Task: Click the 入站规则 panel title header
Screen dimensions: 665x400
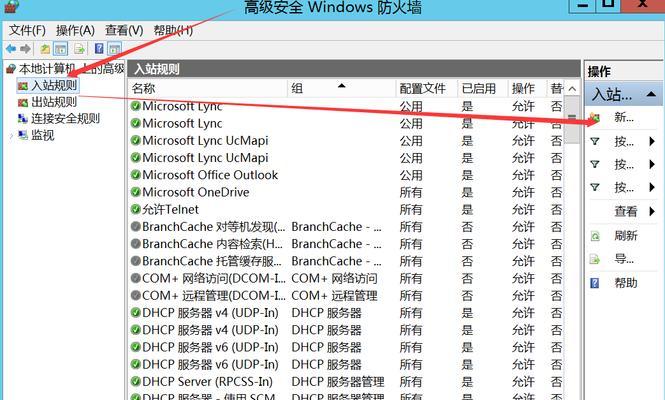Action: (354, 69)
